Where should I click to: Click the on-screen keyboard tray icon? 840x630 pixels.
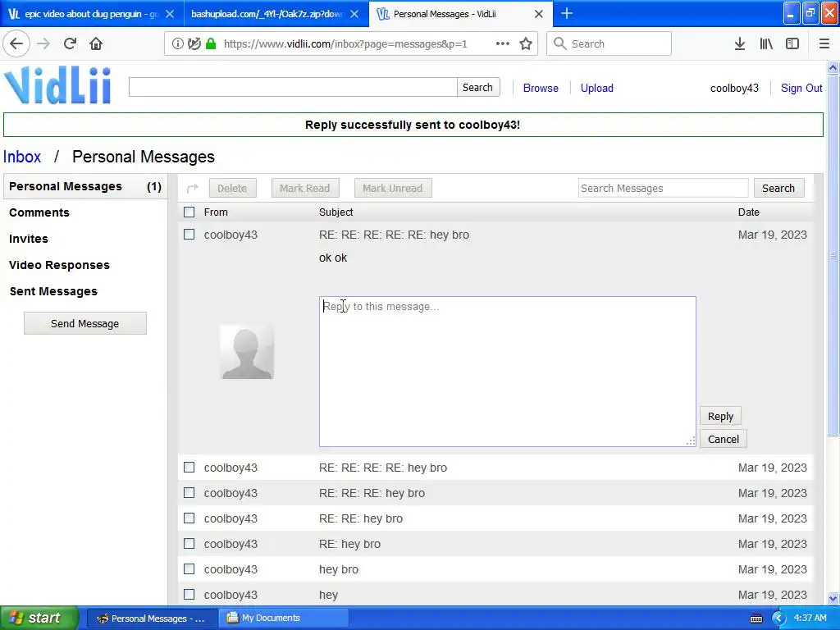(x=756, y=619)
